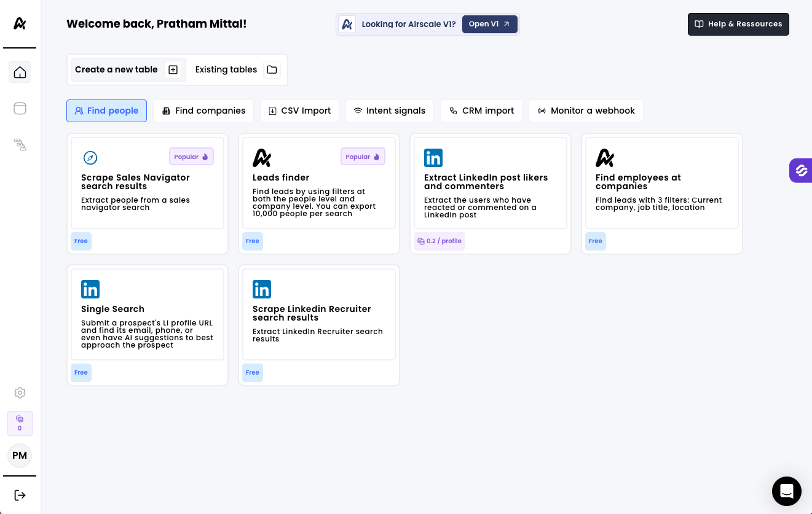This screenshot has width=812, height=514.
Task: Click the Airscale icon on Leads finder card
Action: (x=262, y=158)
